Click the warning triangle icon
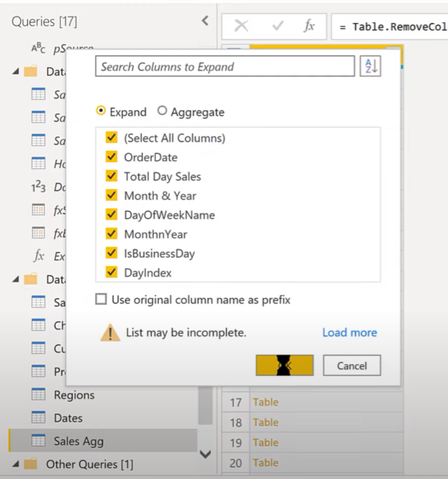Screen dimensions: 448x479 click(x=110, y=332)
